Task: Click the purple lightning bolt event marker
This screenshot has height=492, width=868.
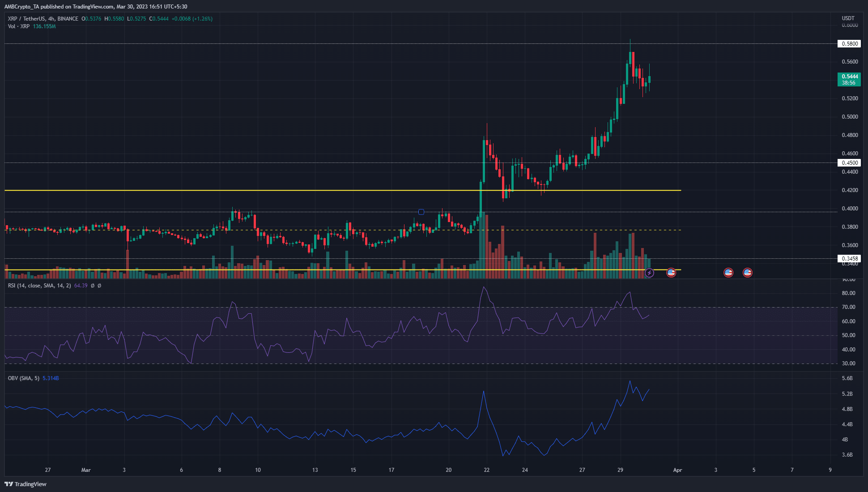Action: pyautogui.click(x=650, y=273)
